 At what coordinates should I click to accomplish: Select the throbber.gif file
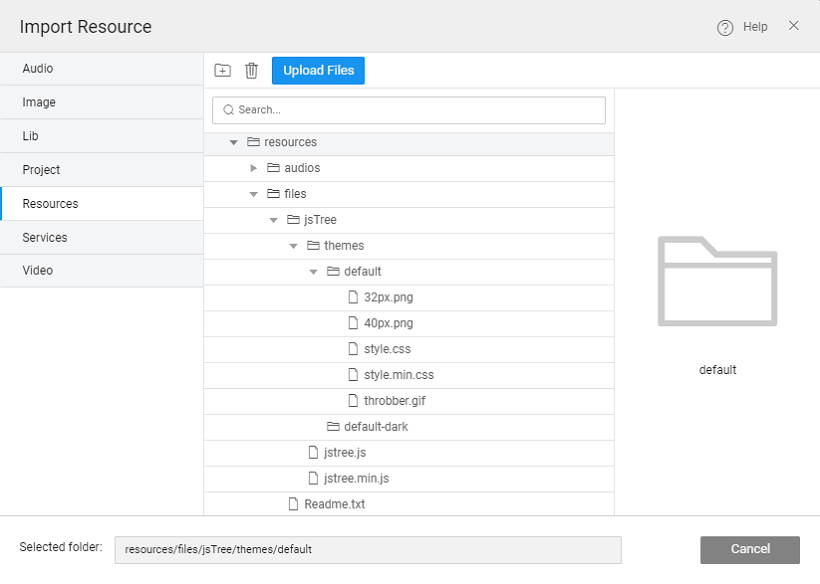394,401
